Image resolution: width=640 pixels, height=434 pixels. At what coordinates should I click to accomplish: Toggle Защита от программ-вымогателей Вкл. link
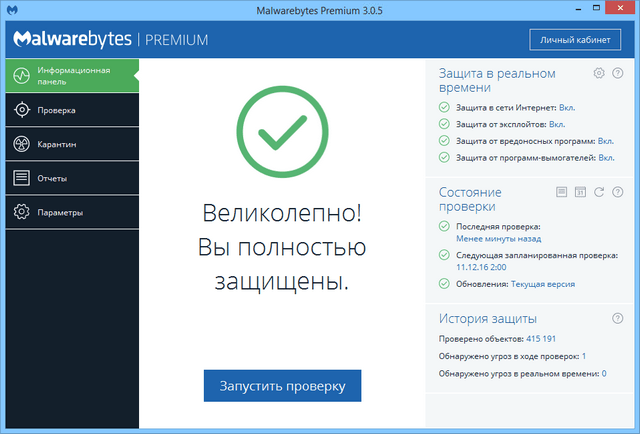[x=607, y=158]
